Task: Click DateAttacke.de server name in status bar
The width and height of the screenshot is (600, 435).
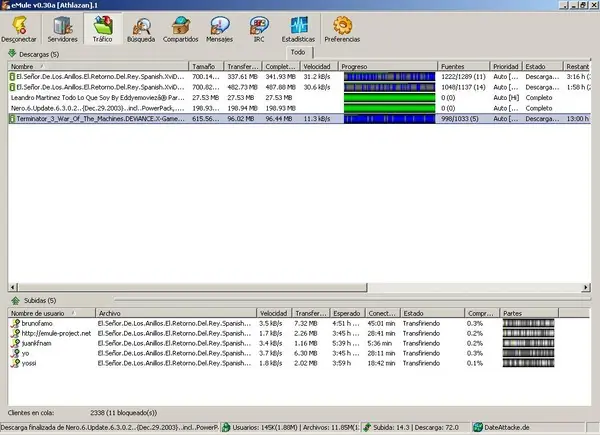Action: point(507,427)
